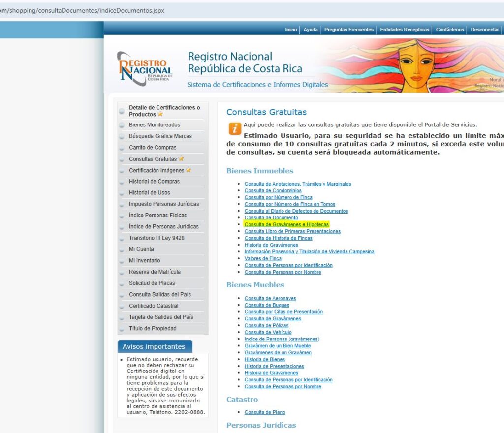
Task: Open Entidades Receptoras in the top bar
Action: pyautogui.click(x=405, y=30)
